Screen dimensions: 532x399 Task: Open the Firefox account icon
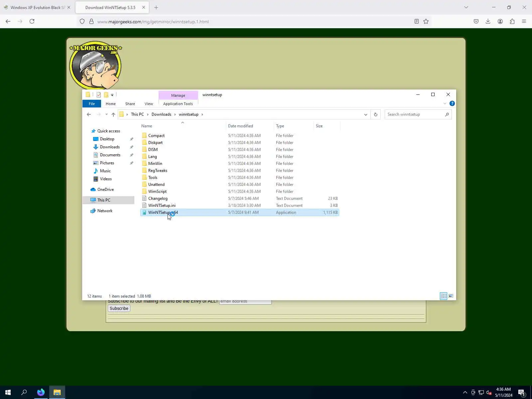[500, 21]
